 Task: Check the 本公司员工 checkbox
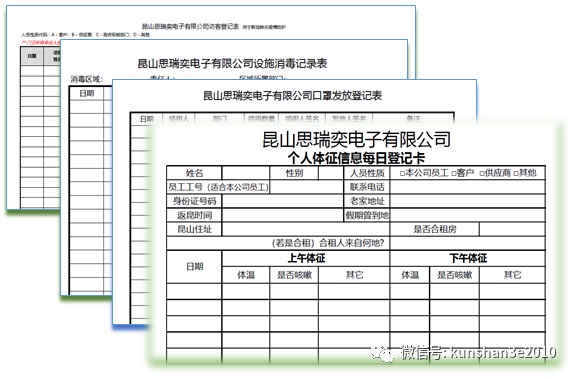tap(402, 174)
